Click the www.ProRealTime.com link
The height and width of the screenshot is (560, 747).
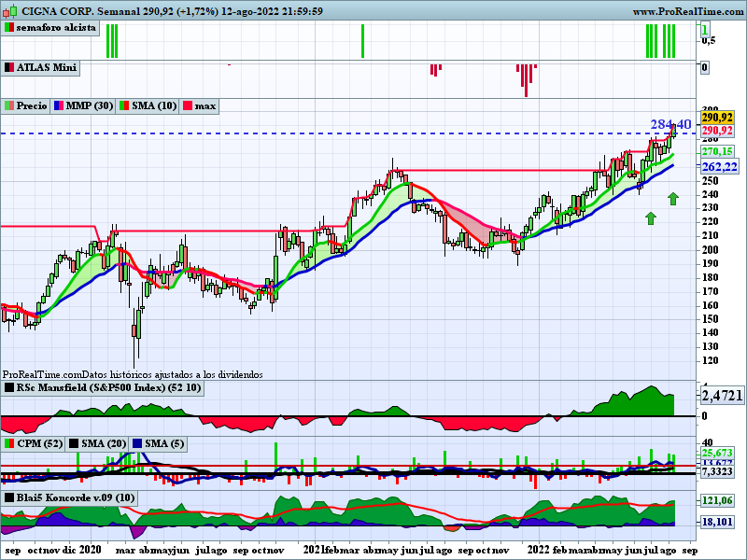pos(688,11)
